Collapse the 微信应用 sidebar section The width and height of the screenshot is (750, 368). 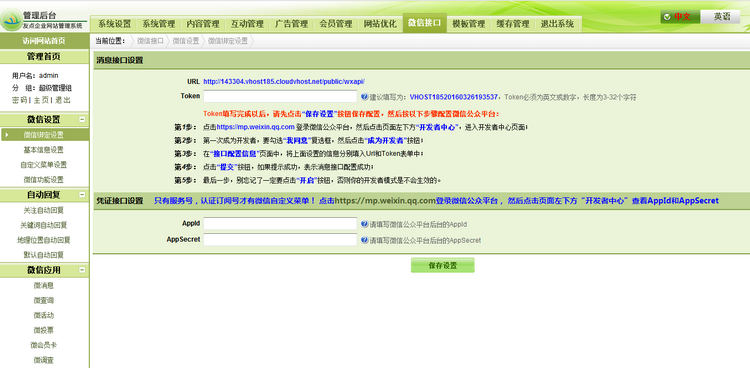82,270
